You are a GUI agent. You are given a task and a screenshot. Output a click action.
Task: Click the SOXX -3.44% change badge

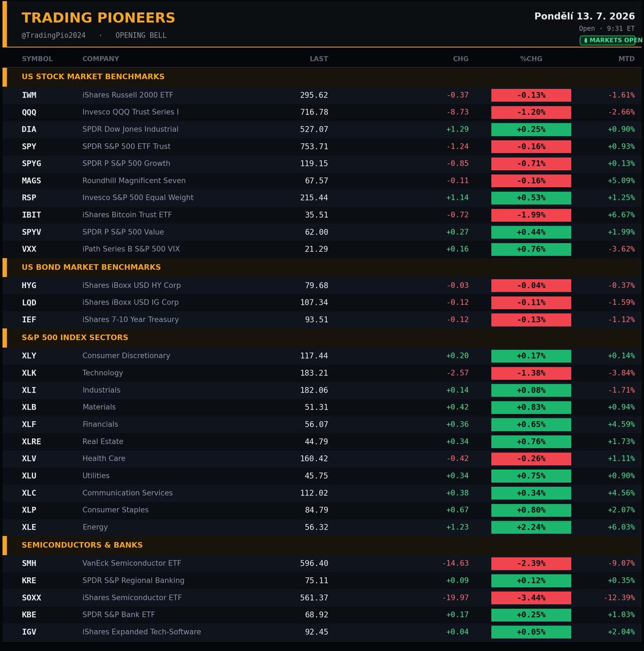point(531,598)
